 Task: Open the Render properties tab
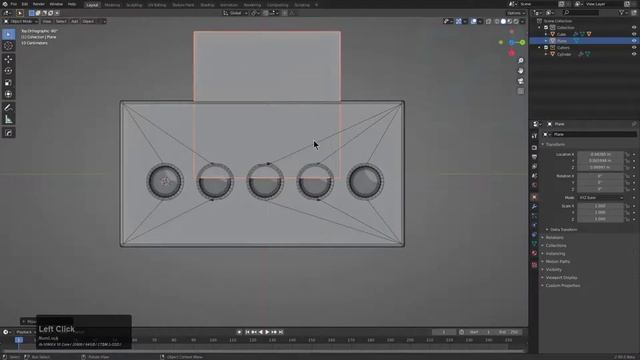tap(534, 147)
